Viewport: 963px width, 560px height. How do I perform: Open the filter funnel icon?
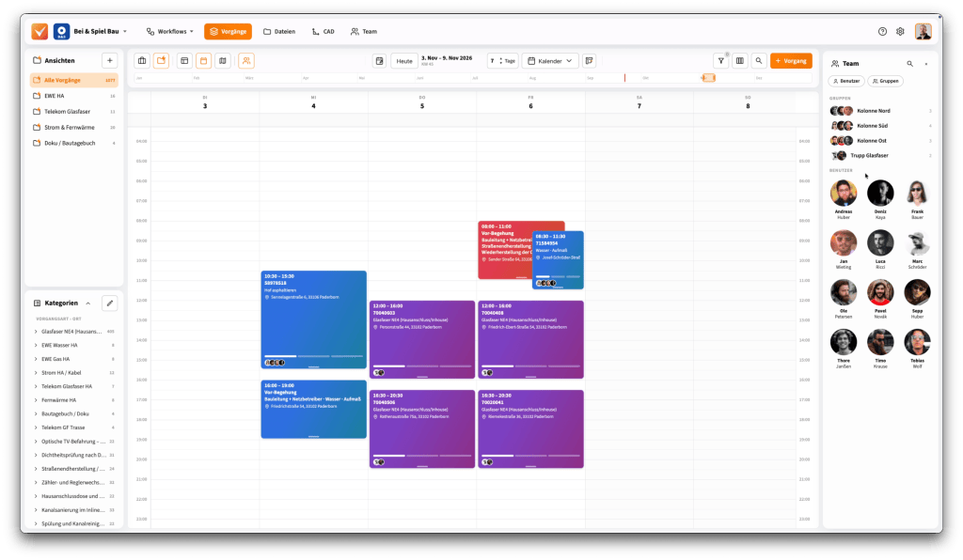[x=721, y=61]
